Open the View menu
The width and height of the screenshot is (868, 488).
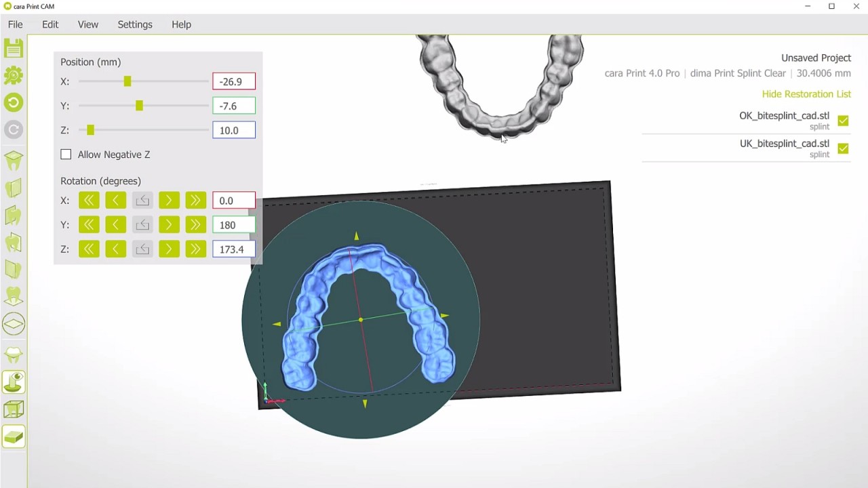pyautogui.click(x=87, y=24)
